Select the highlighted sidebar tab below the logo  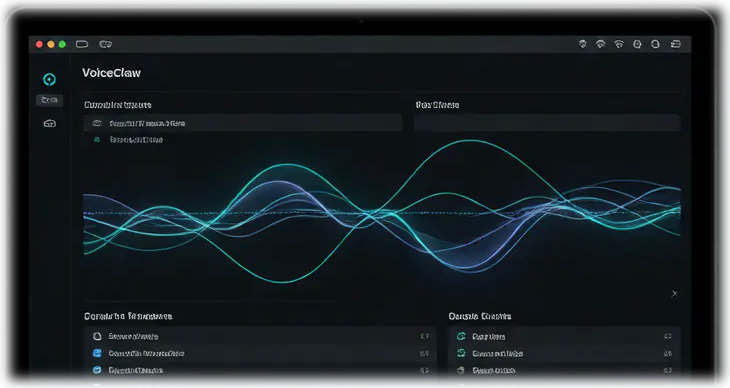(50, 100)
